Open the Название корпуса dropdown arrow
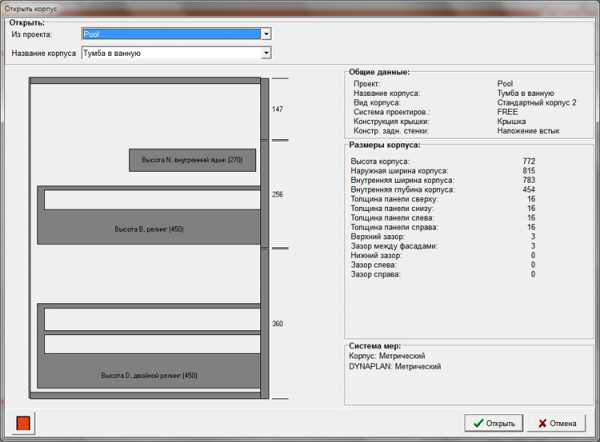Image resolution: width=600 pixels, height=442 pixels. tap(266, 53)
